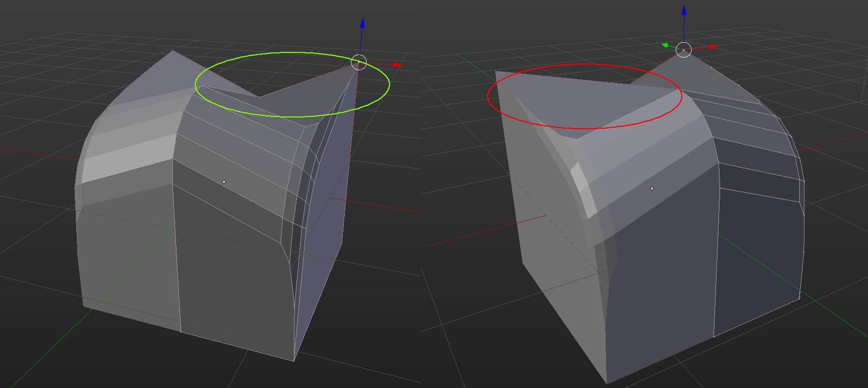868x388 pixels.
Task: Select the white gizmo circle in right viewport
Action: click(684, 50)
